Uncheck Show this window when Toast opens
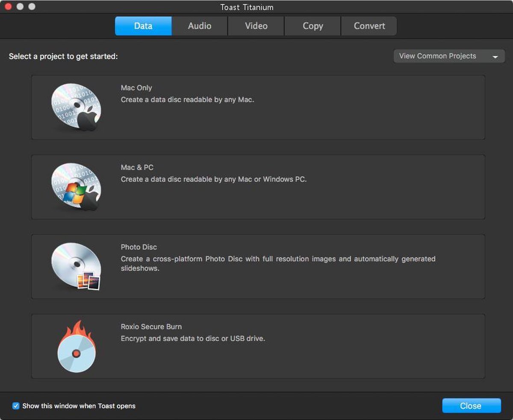Image resolution: width=513 pixels, height=420 pixels. tap(16, 406)
